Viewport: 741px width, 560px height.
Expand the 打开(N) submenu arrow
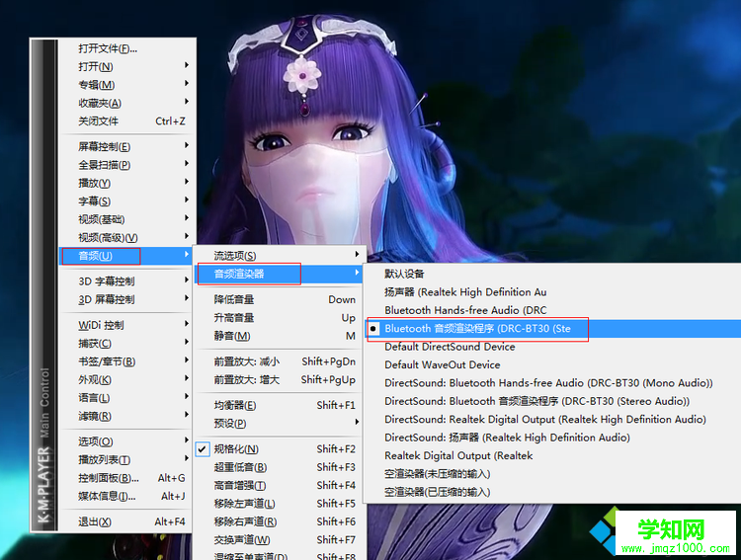[187, 65]
